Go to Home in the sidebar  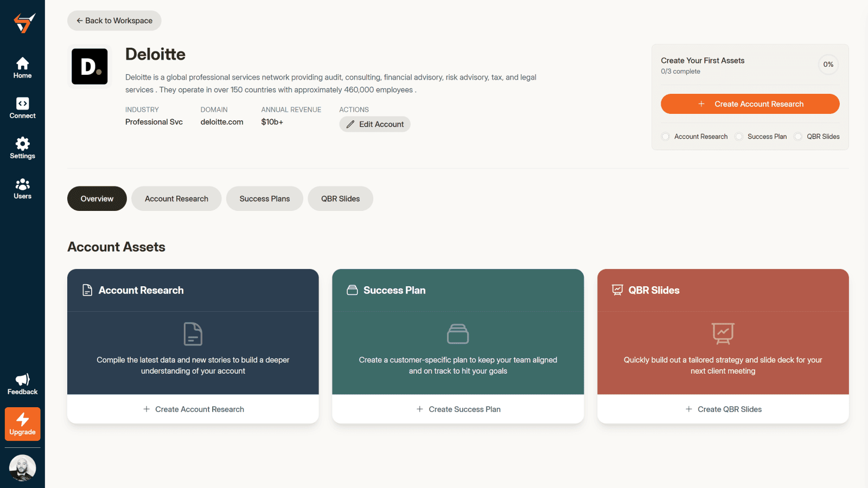[x=22, y=68]
